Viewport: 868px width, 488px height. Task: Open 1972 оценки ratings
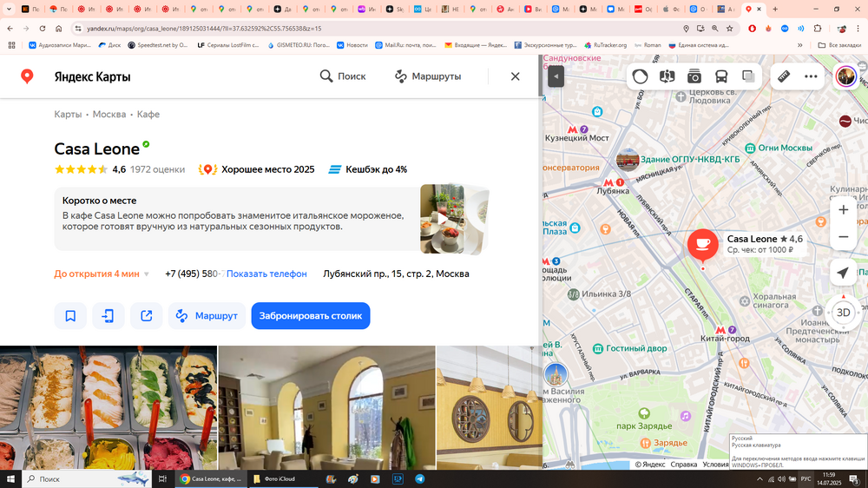(157, 169)
